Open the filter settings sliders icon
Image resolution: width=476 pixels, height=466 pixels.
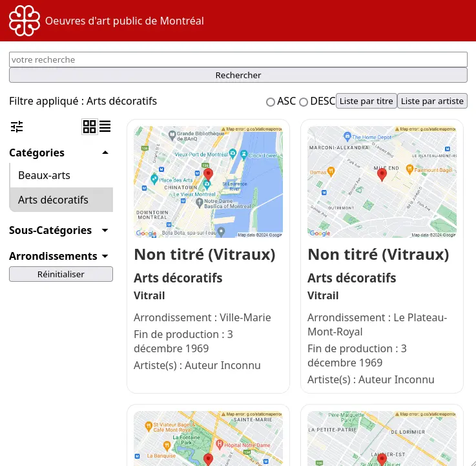[17, 127]
